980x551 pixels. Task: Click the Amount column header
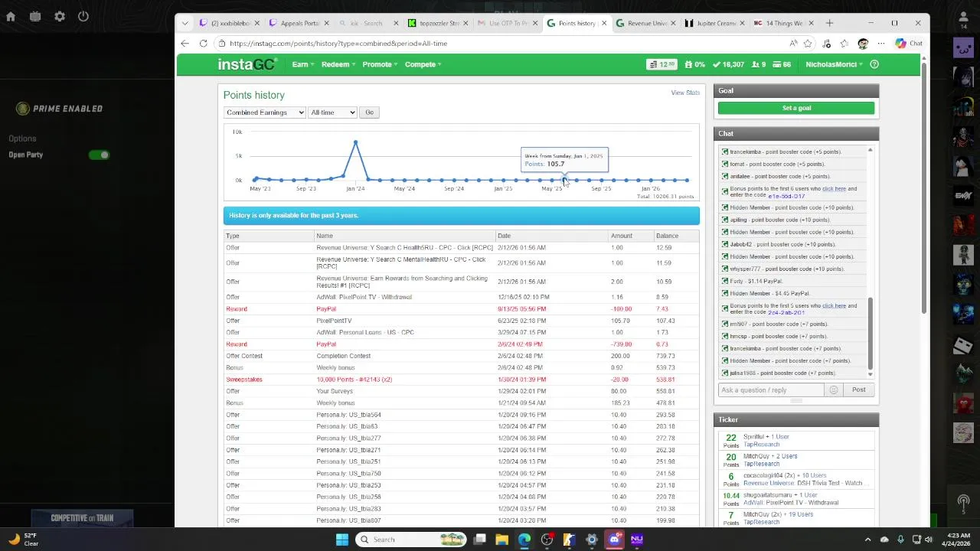(622, 236)
